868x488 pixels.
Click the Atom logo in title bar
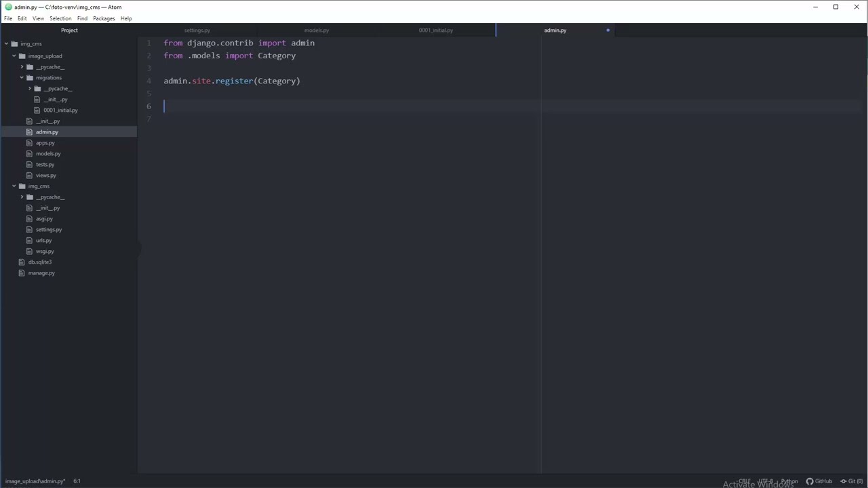8,7
